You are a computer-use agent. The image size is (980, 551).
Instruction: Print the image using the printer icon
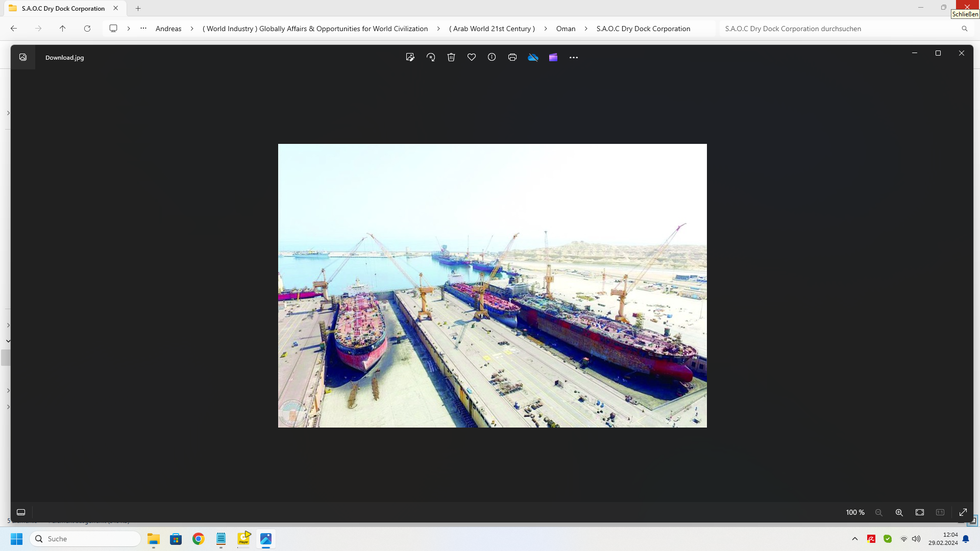coord(512,57)
